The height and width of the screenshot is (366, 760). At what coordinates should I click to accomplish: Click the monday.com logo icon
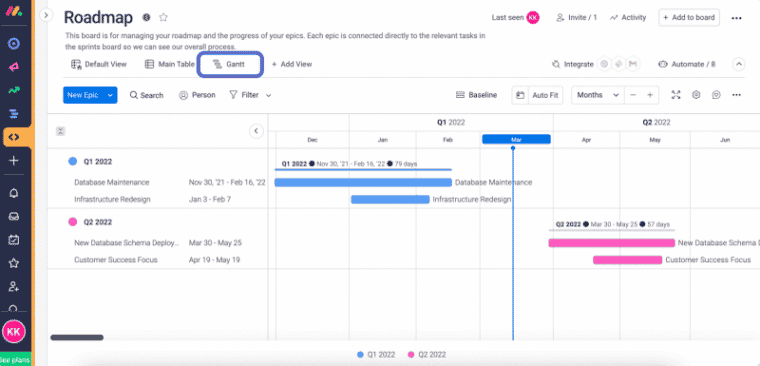tap(14, 12)
